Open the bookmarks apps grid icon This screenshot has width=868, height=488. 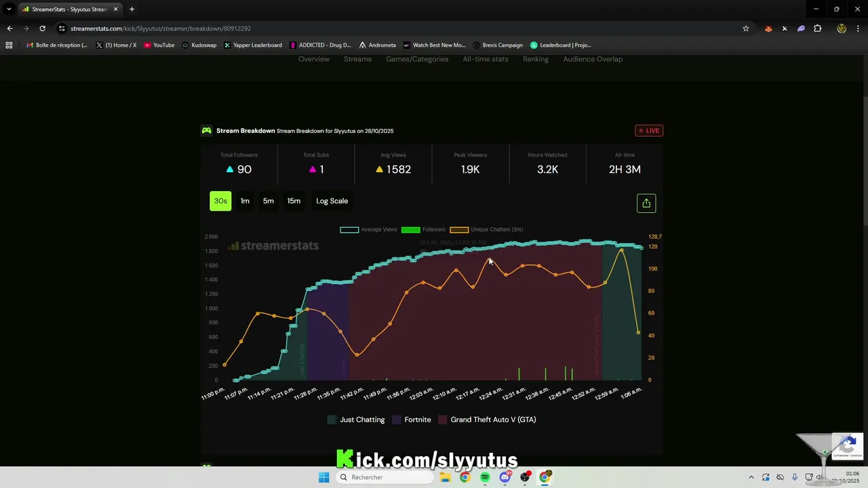tap(9, 45)
